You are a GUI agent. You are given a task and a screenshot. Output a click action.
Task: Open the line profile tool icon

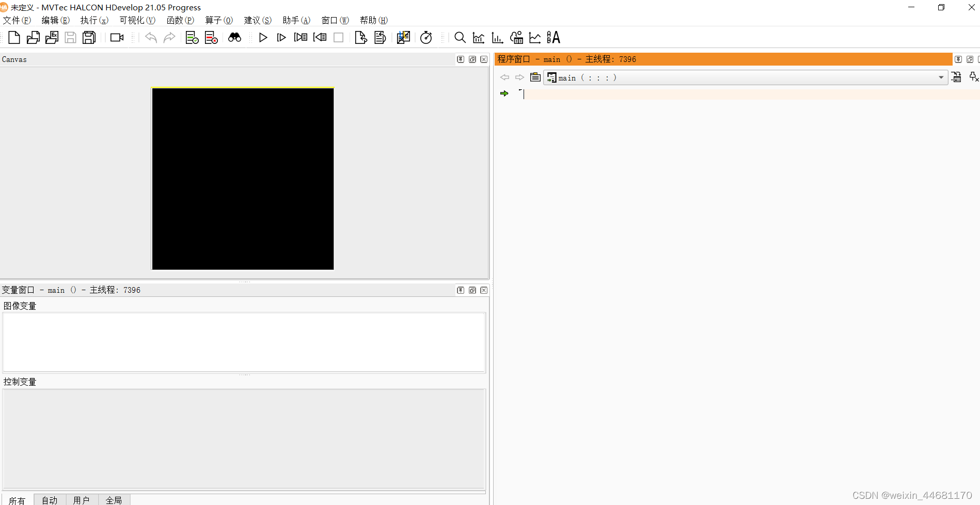(x=535, y=38)
